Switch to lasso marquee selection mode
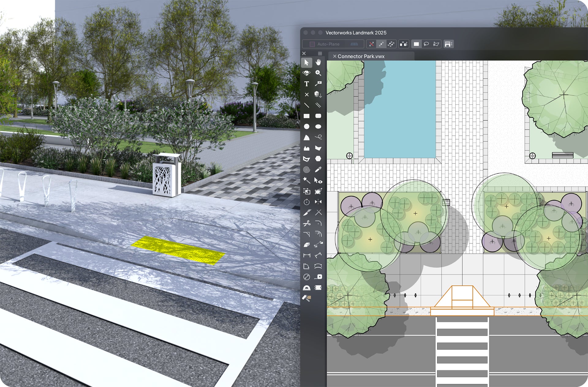Viewport: 588px width, 387px height. pos(426,44)
